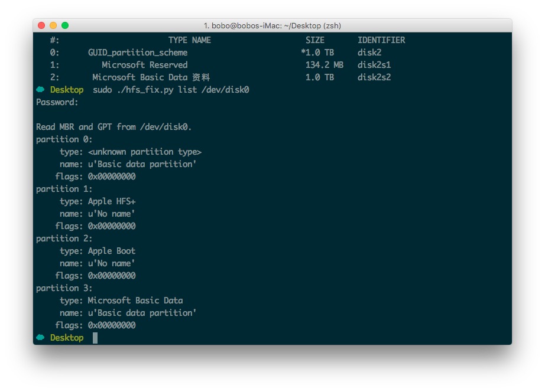The height and width of the screenshot is (392, 545).
Task: Select the 'IDENTIFIER' column header
Action: pos(381,40)
